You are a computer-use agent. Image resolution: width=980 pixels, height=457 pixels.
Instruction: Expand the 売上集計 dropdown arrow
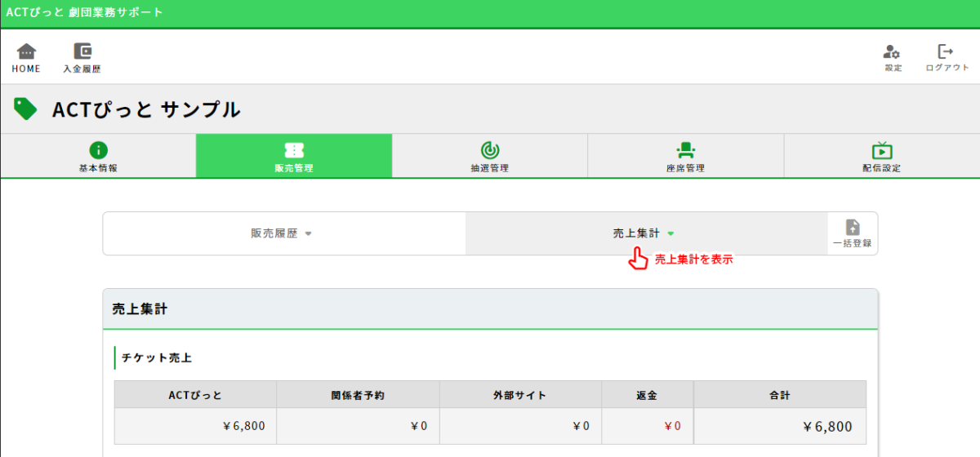(x=670, y=234)
